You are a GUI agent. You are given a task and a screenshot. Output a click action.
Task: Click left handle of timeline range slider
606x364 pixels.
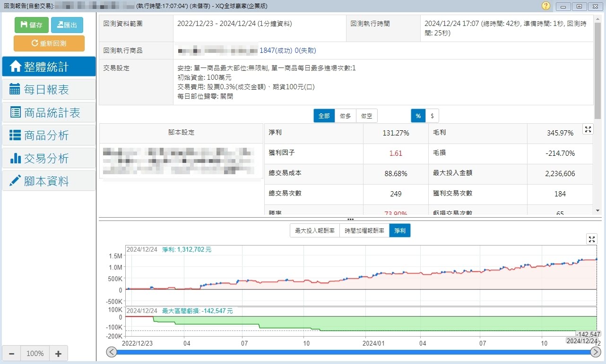(112, 352)
